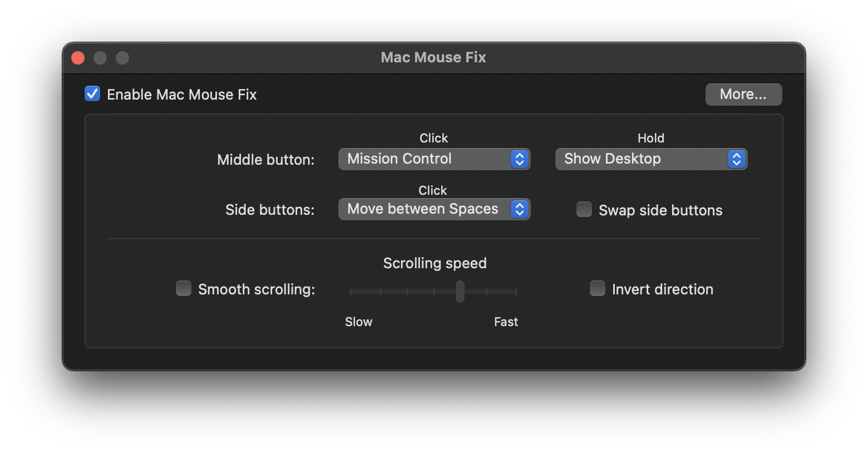Image resolution: width=868 pixels, height=453 pixels.
Task: Click the Move between Spaces arrow icon
Action: (x=520, y=209)
